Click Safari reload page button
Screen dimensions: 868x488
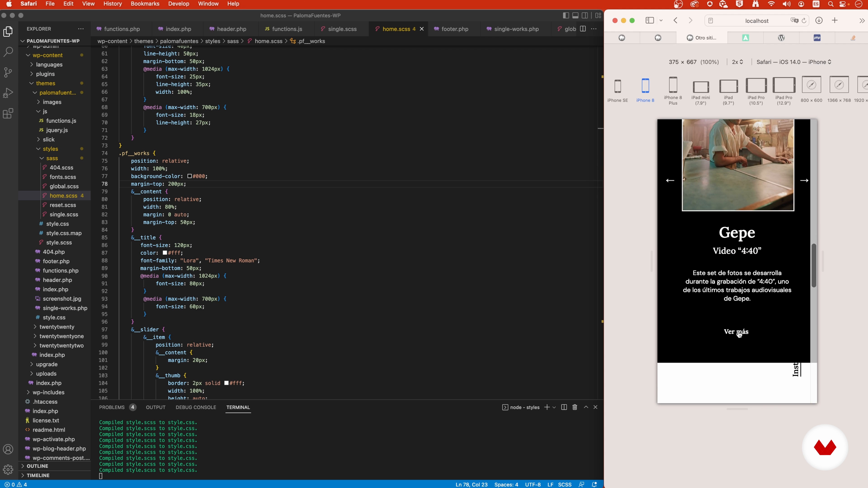pos(804,21)
